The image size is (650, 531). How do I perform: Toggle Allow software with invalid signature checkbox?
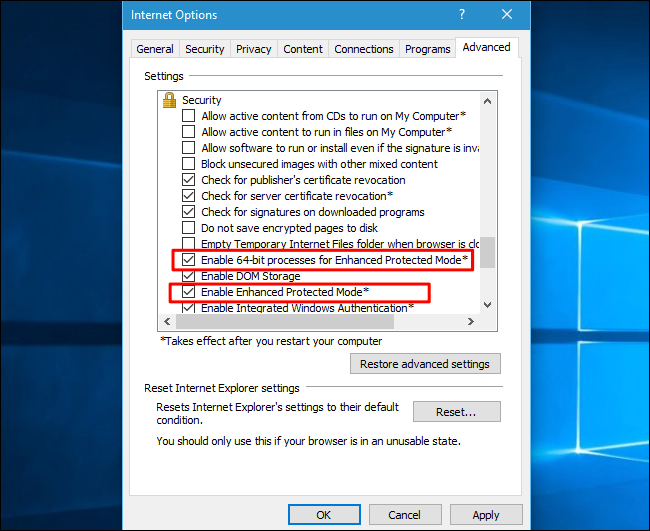point(189,148)
